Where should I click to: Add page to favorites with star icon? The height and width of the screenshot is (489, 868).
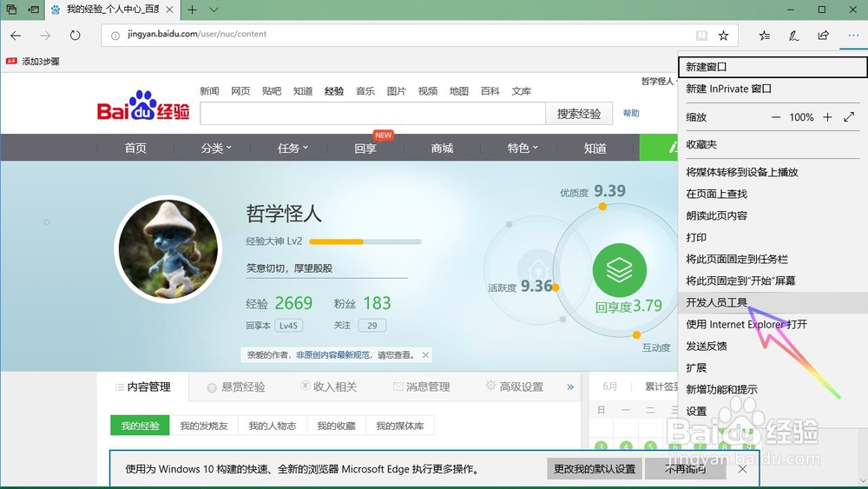coord(724,36)
